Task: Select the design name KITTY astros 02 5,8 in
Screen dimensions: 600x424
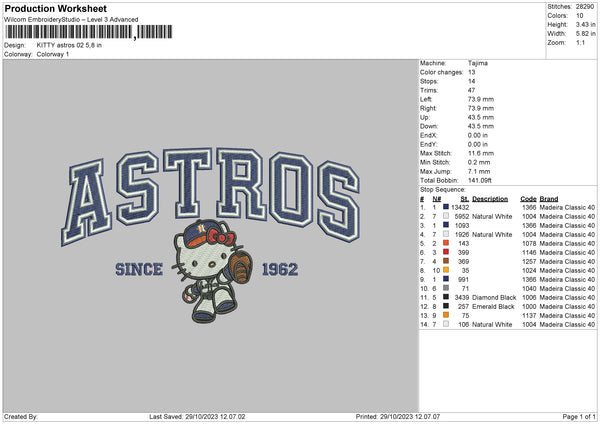Action: [x=69, y=45]
